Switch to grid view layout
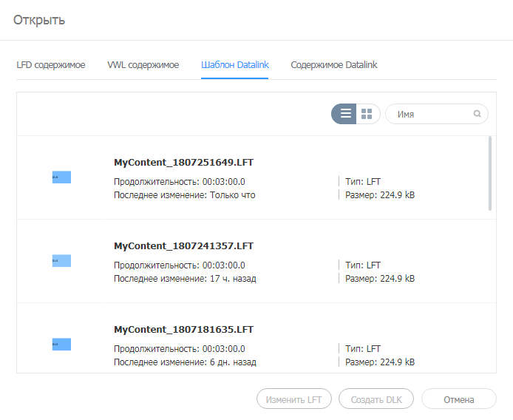Screen dimensions: 513x420 367,114
